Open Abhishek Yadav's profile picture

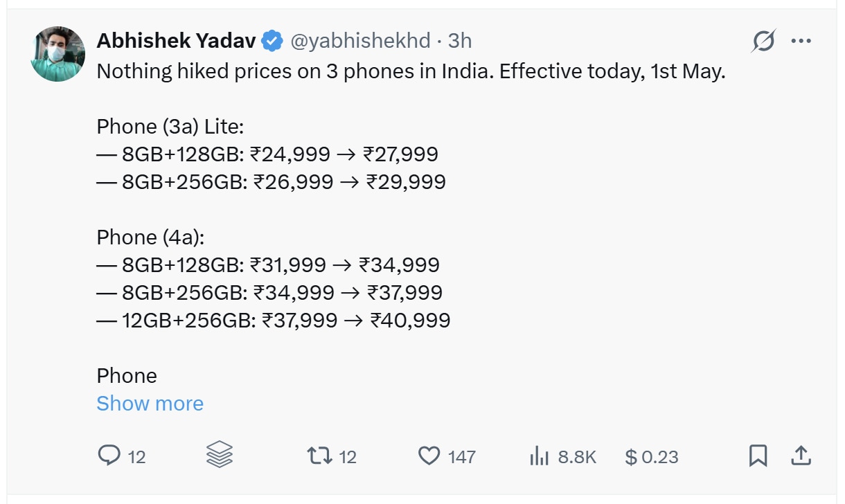coord(57,54)
